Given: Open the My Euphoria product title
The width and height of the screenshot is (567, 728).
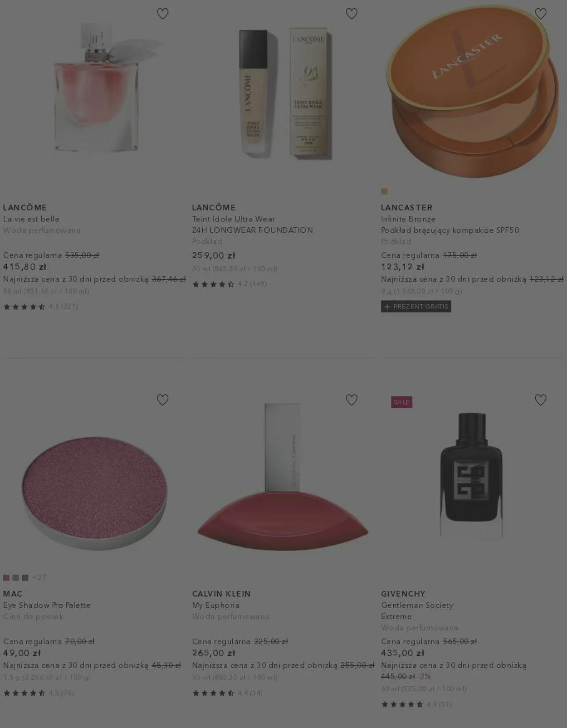Looking at the screenshot, I should pos(215,605).
